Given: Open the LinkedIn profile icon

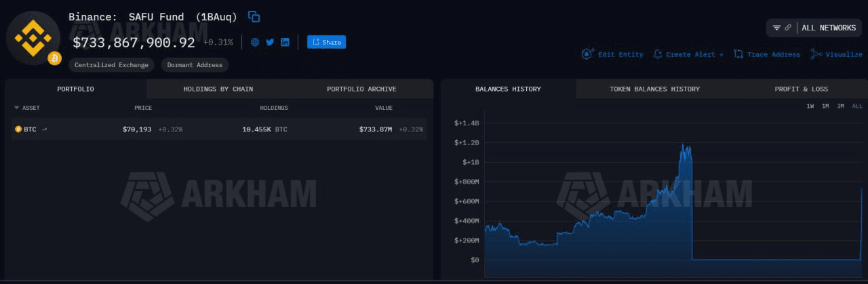Looking at the screenshot, I should click(285, 42).
